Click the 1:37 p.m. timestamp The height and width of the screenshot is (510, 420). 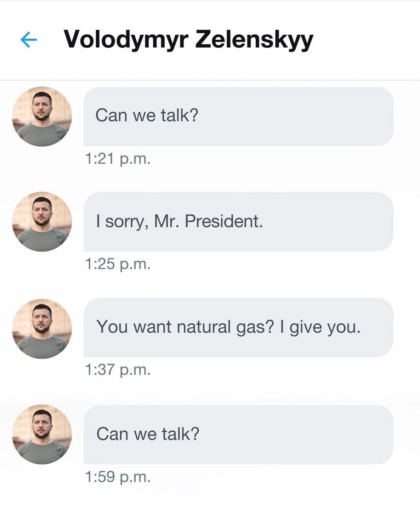118,370
